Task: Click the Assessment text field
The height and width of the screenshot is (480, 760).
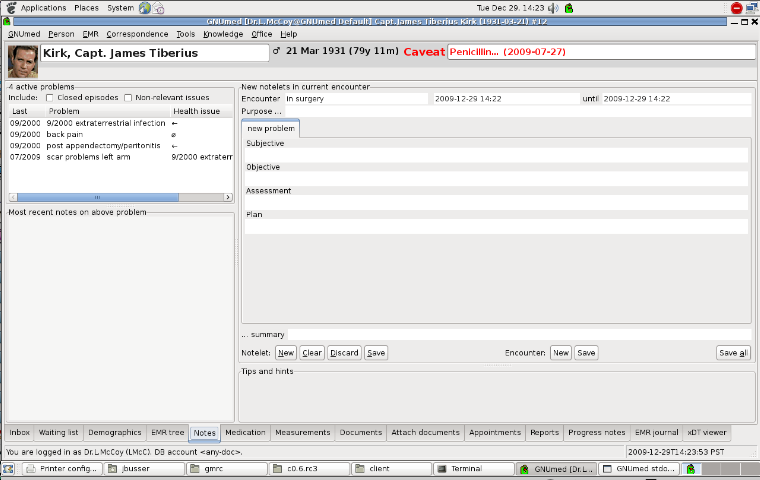Action: click(x=496, y=203)
